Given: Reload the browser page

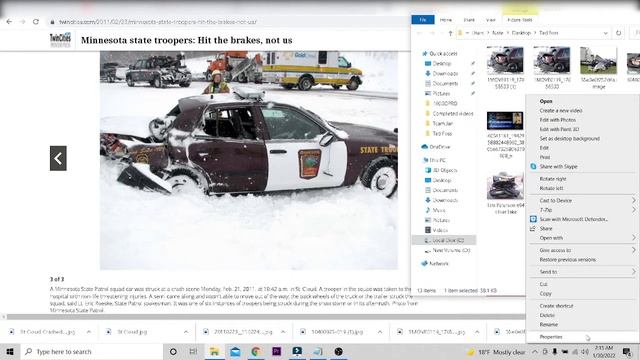Looking at the screenshot, I should click(x=36, y=22).
